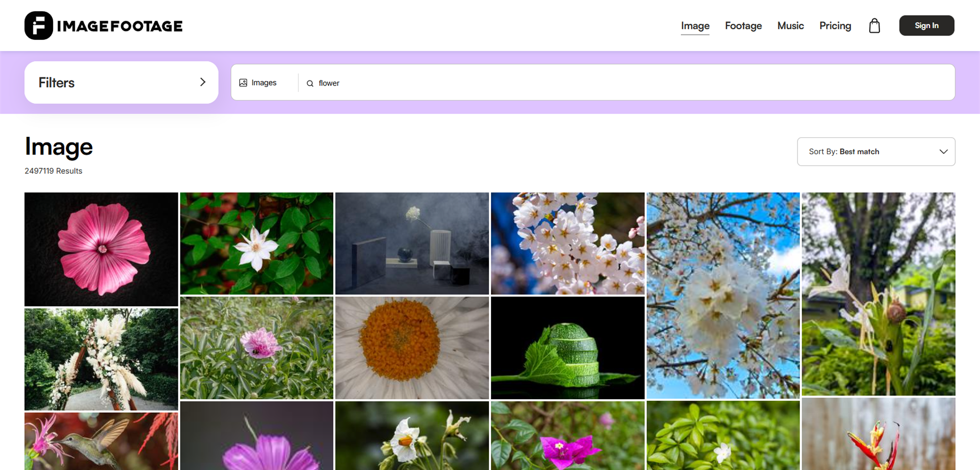Open the pink mallow flower on black thumbnail
This screenshot has width=980, height=470.
[x=101, y=249]
